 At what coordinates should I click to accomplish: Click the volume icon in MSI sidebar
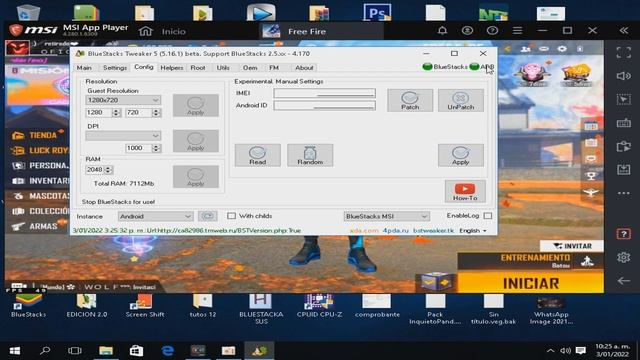[x=623, y=76]
